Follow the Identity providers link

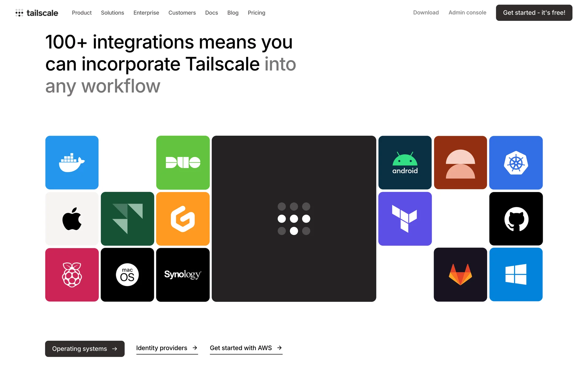click(x=167, y=348)
